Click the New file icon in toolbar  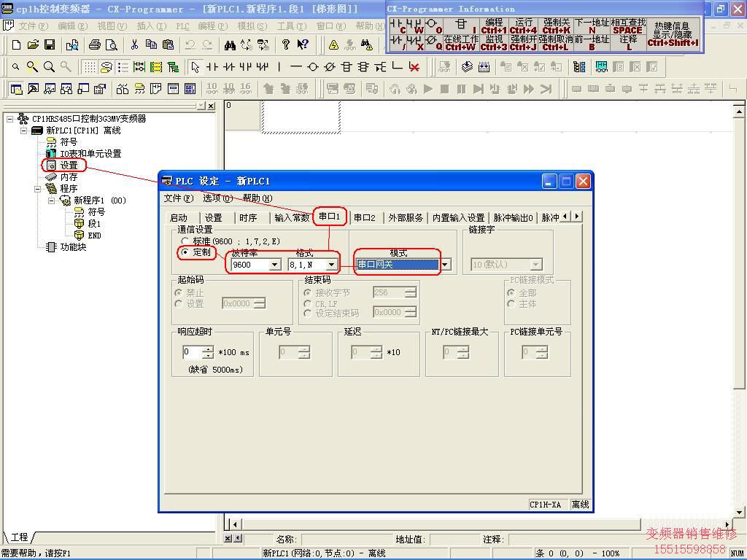tap(16, 45)
